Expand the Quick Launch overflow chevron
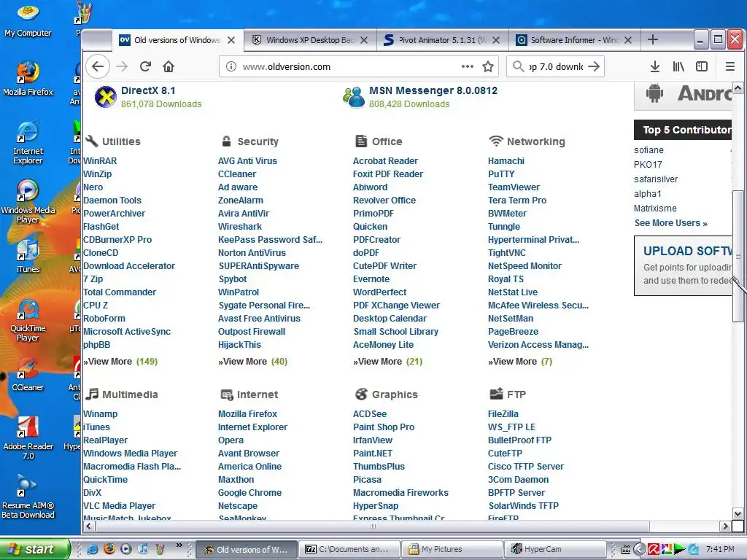 click(179, 545)
